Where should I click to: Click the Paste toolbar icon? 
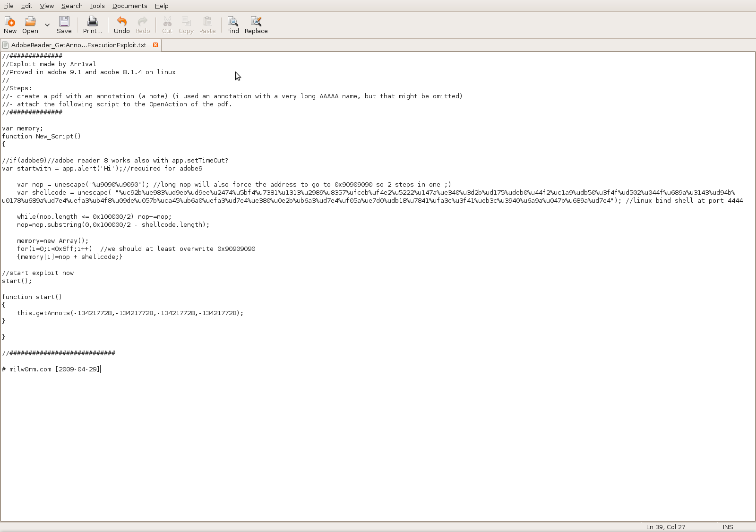(x=207, y=25)
